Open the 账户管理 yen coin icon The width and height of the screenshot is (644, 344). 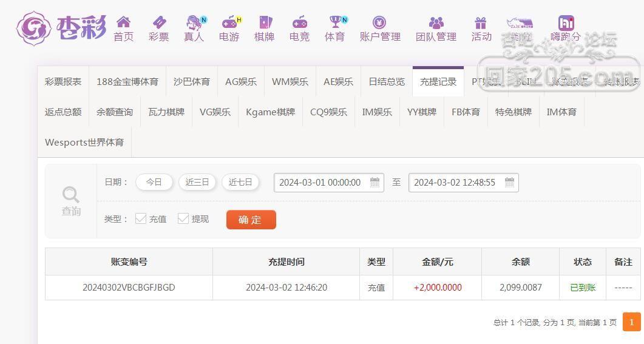pyautogui.click(x=379, y=22)
